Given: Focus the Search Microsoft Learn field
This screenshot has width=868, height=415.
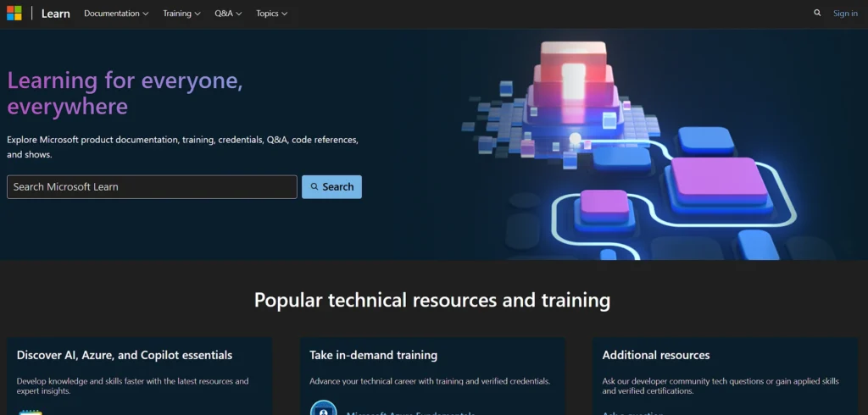Looking at the screenshot, I should [x=152, y=187].
